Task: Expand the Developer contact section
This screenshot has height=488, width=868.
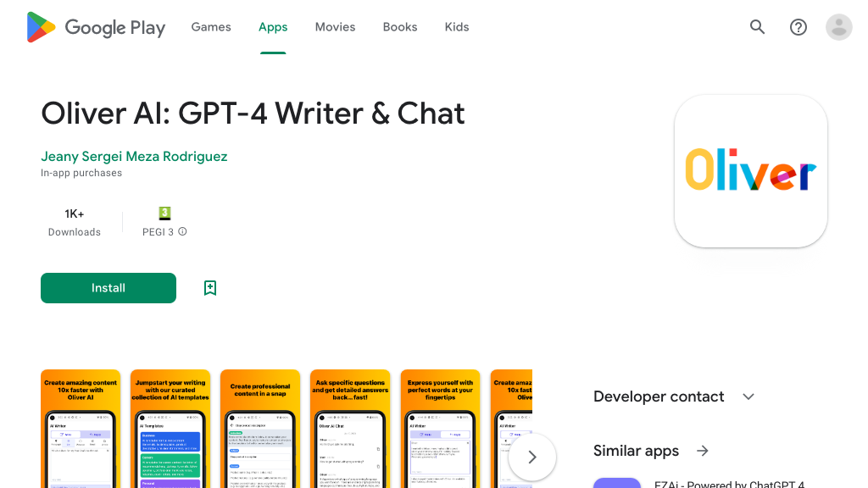Action: pos(748,396)
